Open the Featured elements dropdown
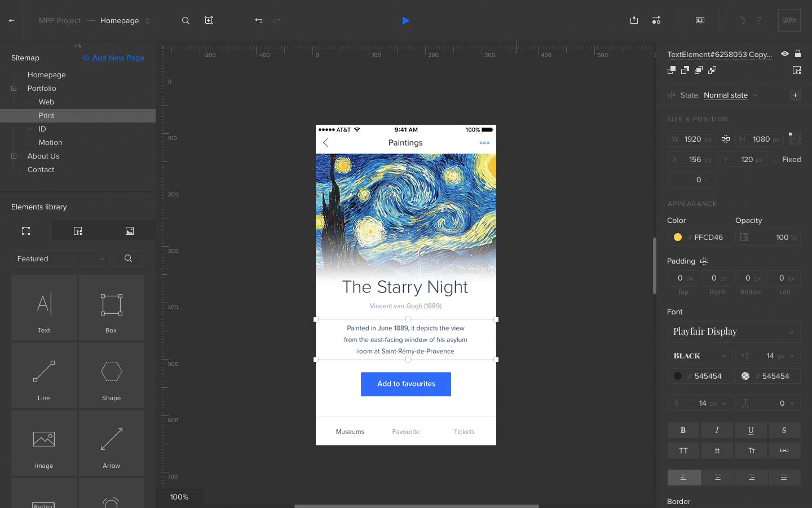 (60, 258)
